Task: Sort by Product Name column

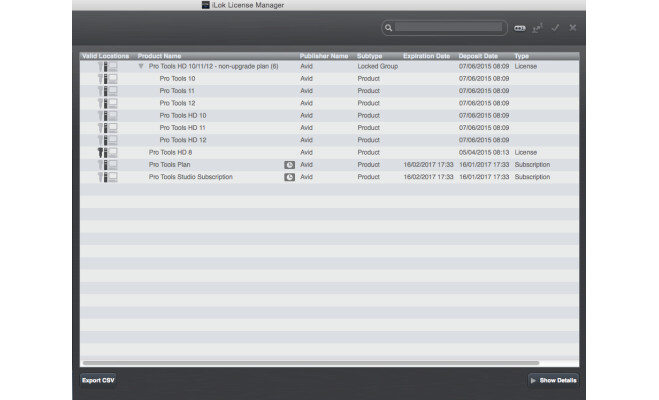Action: 159,56
